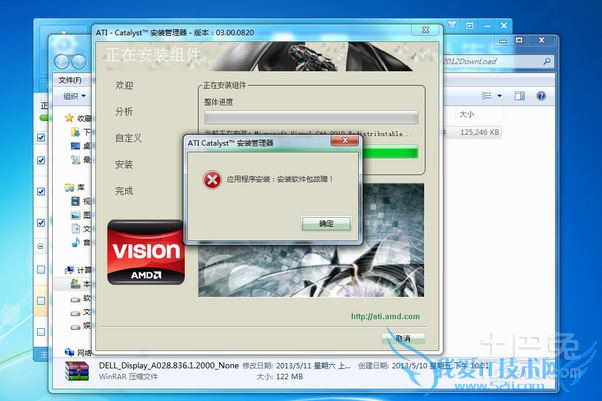Minimize the rear blue window
The width and height of the screenshot is (602, 401).
click(487, 26)
